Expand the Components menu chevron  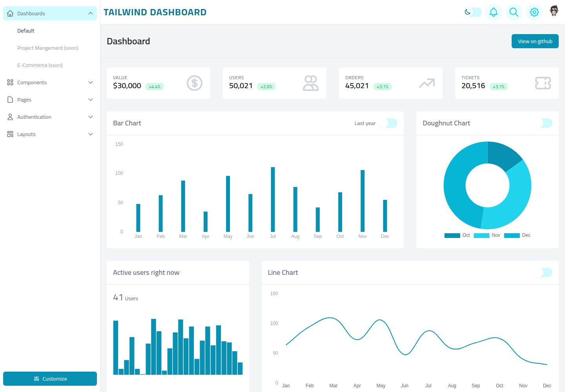(91, 82)
